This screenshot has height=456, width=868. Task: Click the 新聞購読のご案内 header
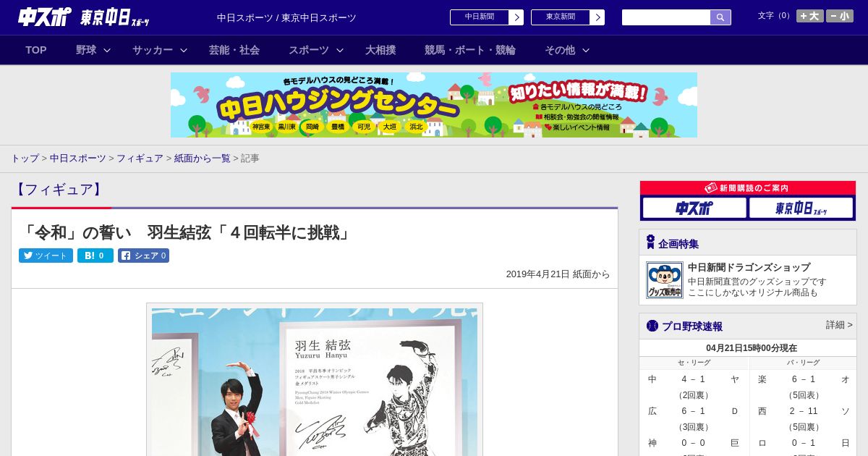748,187
